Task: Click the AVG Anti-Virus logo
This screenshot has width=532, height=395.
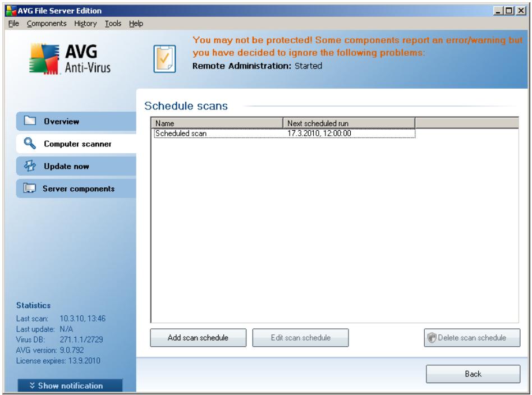Action: [70, 58]
